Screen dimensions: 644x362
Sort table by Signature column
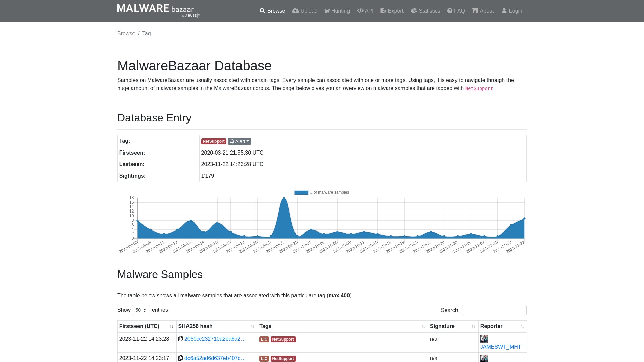pyautogui.click(x=453, y=326)
